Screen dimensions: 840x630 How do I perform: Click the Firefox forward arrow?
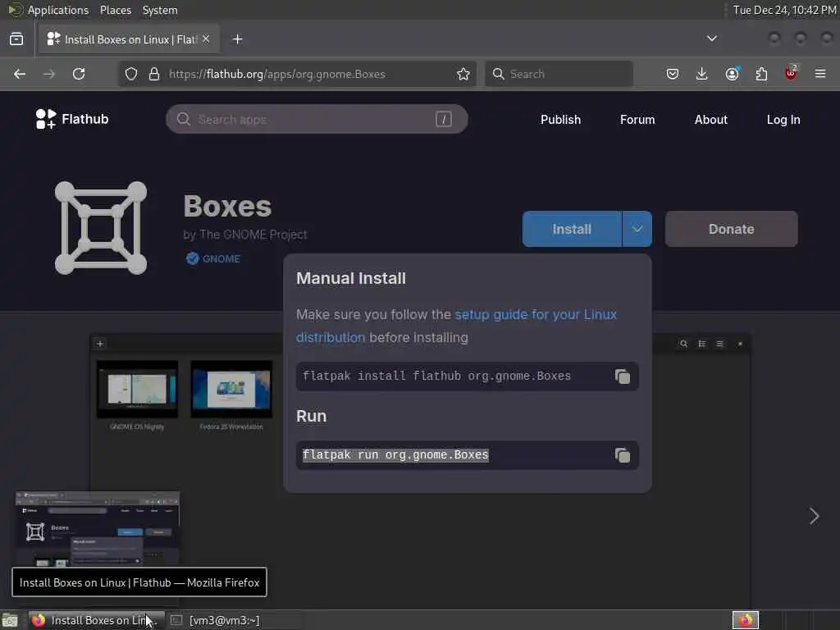49,74
